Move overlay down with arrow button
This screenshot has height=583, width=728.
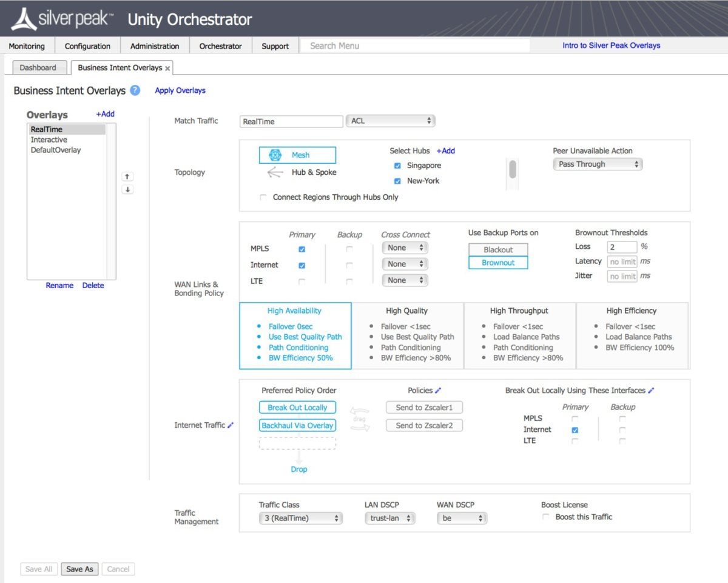(x=127, y=189)
